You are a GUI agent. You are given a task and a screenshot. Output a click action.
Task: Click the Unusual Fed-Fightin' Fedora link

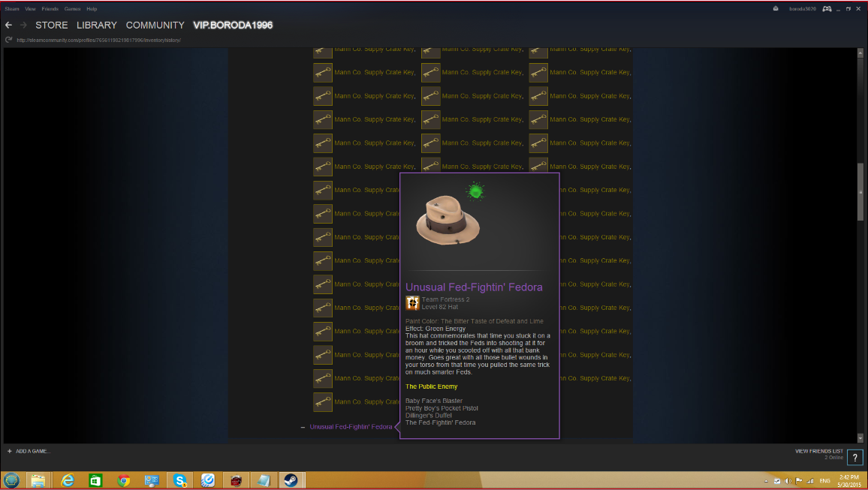(x=351, y=427)
